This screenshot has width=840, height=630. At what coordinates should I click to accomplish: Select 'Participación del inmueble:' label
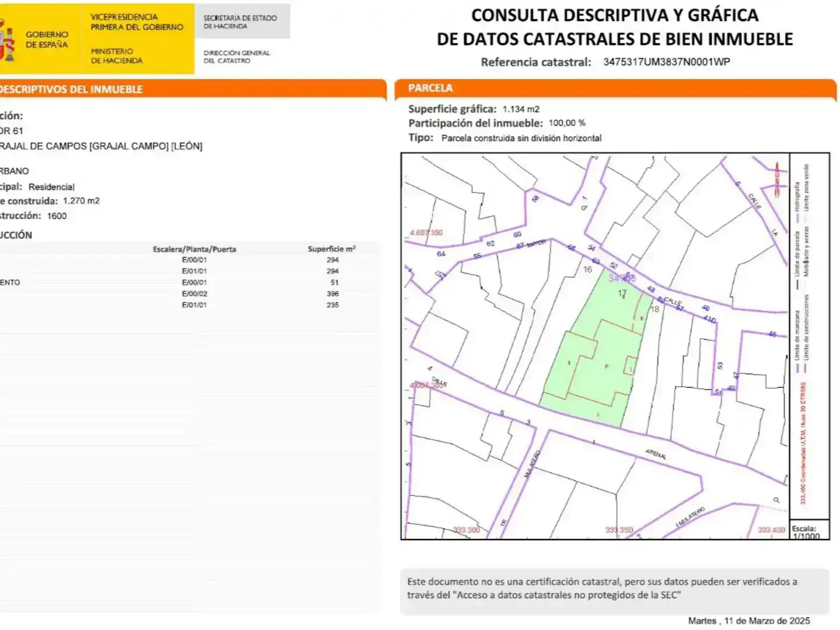coord(475,123)
